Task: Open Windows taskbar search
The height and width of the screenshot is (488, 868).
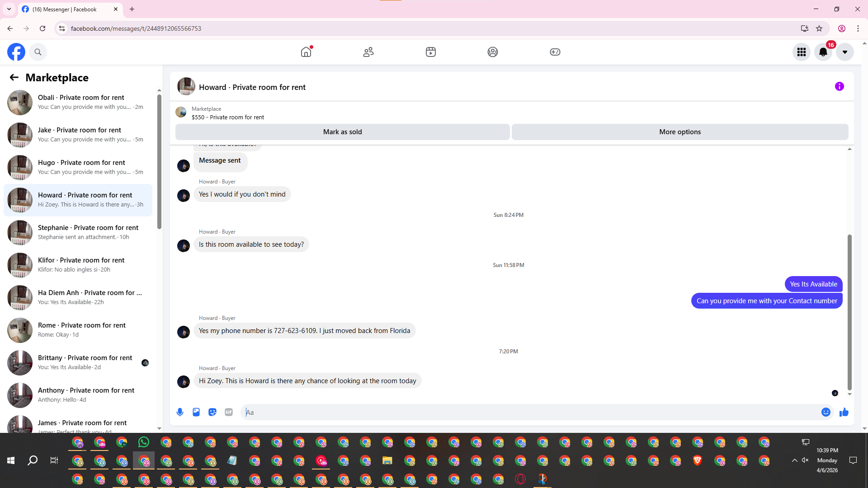Action: pos(33,460)
